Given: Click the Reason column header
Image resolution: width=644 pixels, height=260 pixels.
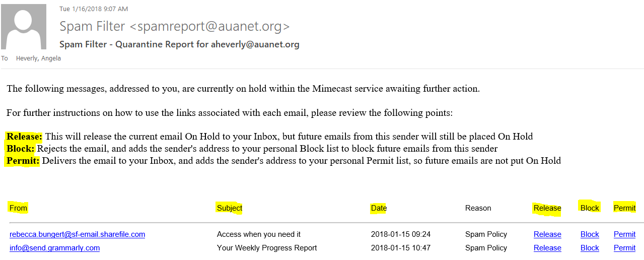Looking at the screenshot, I should (478, 208).
